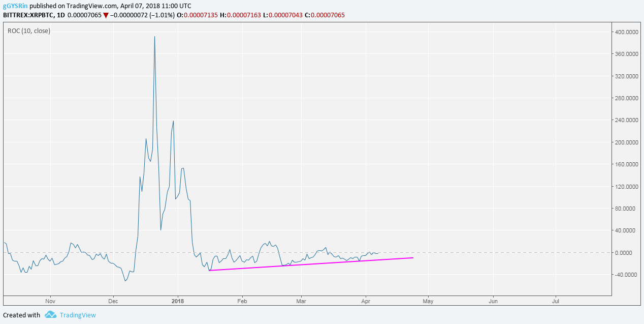The image size is (644, 324).
Task: Click the Apr label on time axis
Action: (365, 301)
